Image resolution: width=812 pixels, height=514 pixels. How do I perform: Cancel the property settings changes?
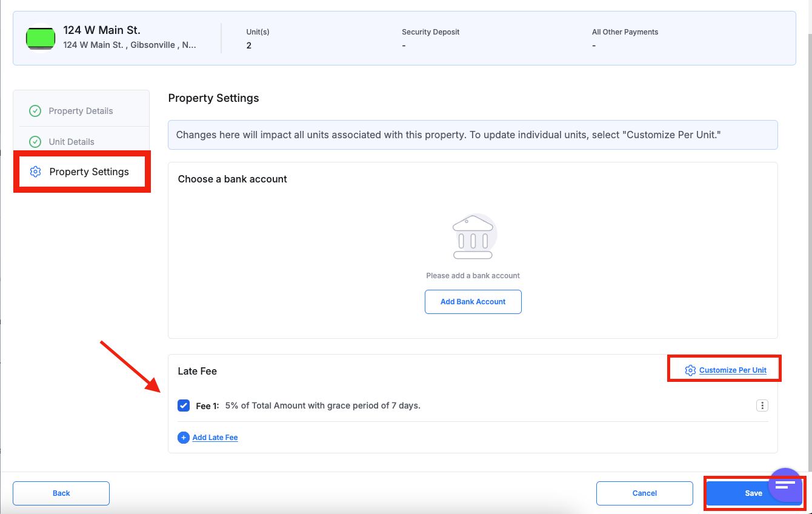point(644,493)
